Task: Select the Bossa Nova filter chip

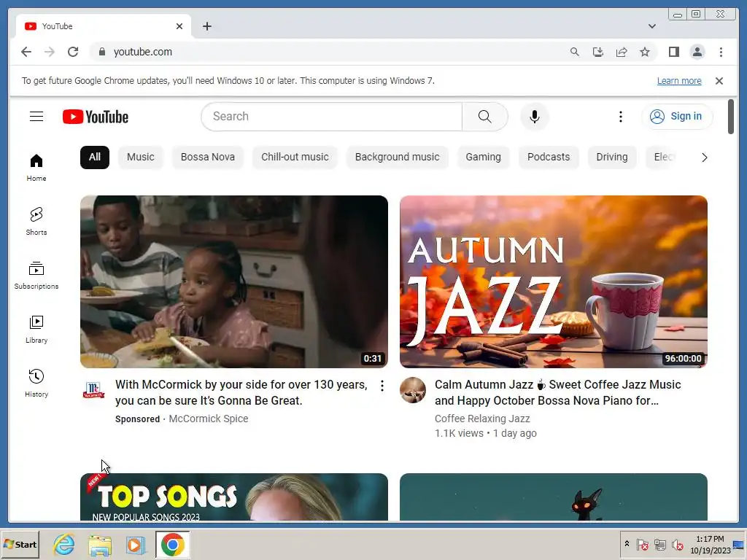Action: 208,157
